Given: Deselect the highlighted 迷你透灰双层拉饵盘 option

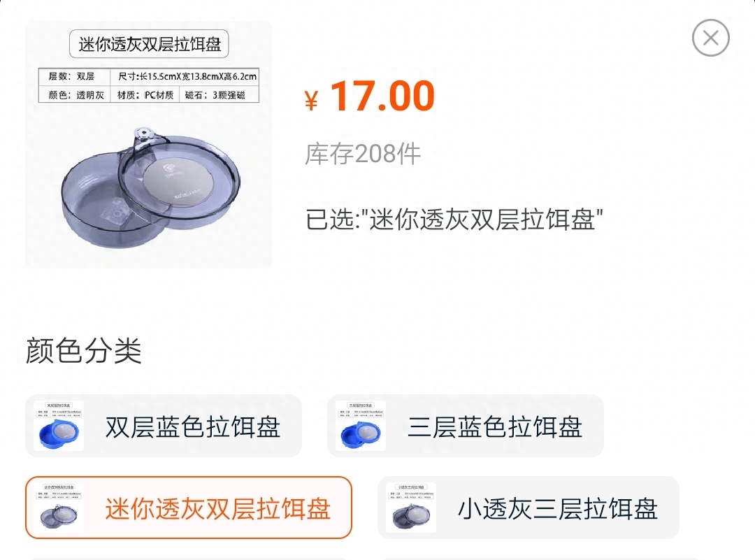Looking at the screenshot, I should [x=189, y=508].
